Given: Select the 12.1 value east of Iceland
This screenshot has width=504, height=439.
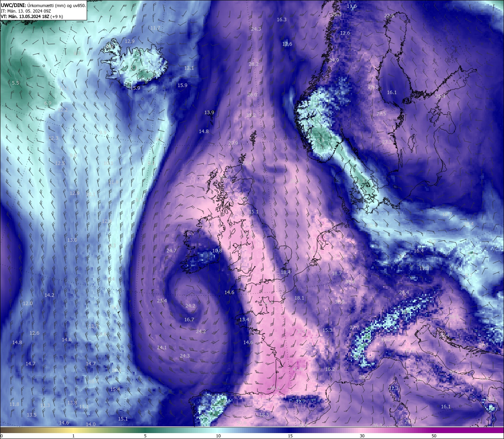Looking at the screenshot, I should tap(189, 68).
